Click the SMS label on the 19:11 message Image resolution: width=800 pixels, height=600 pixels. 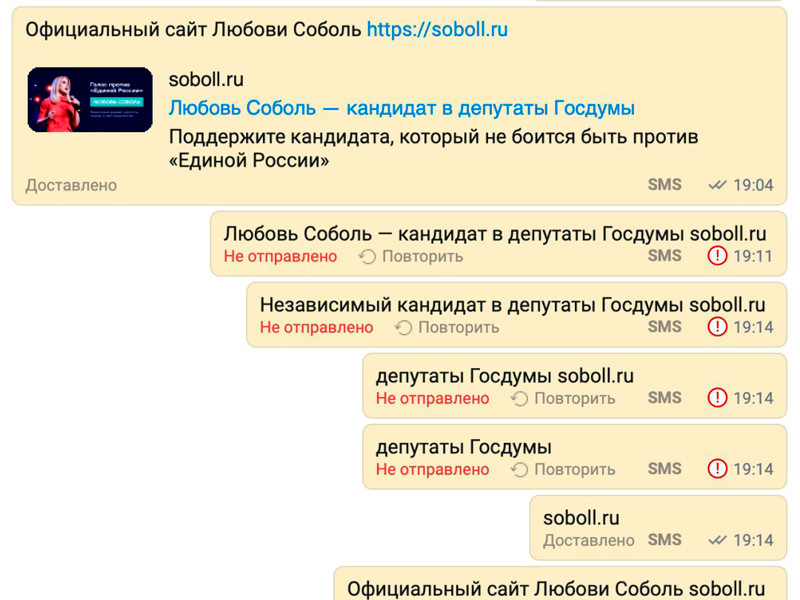click(664, 256)
